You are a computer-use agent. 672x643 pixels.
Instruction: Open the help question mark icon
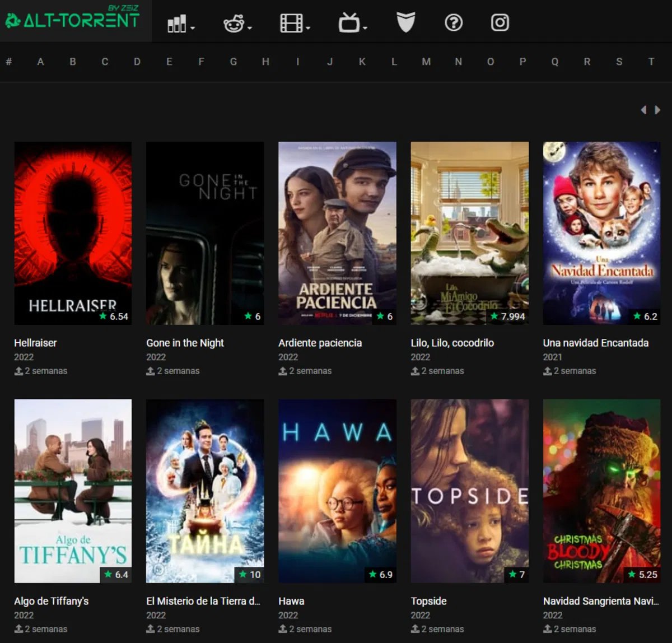tap(454, 23)
